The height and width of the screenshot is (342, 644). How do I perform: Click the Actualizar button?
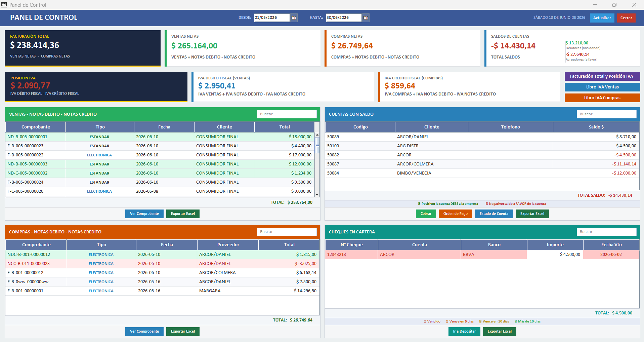[x=602, y=18]
